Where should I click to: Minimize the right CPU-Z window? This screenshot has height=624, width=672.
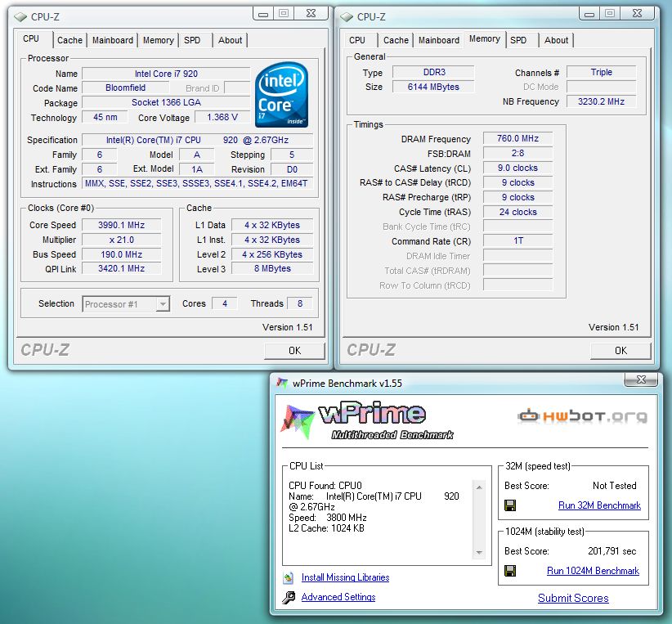(589, 14)
